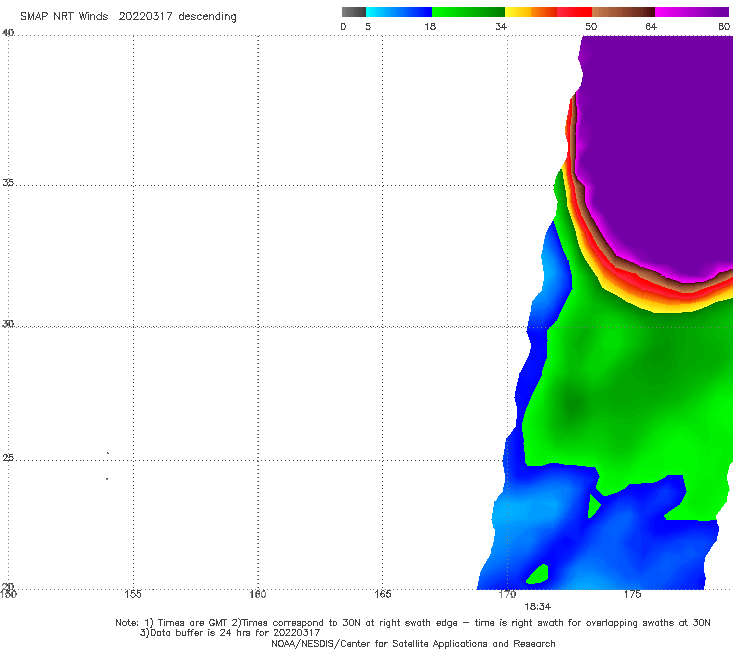The width and height of the screenshot is (740, 650).
Task: Click the color bar label '5'
Action: (368, 26)
